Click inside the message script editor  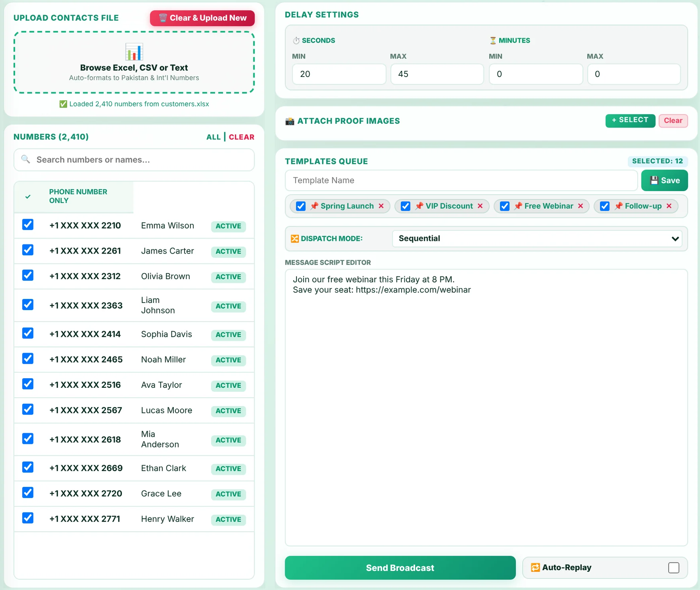tap(486, 407)
